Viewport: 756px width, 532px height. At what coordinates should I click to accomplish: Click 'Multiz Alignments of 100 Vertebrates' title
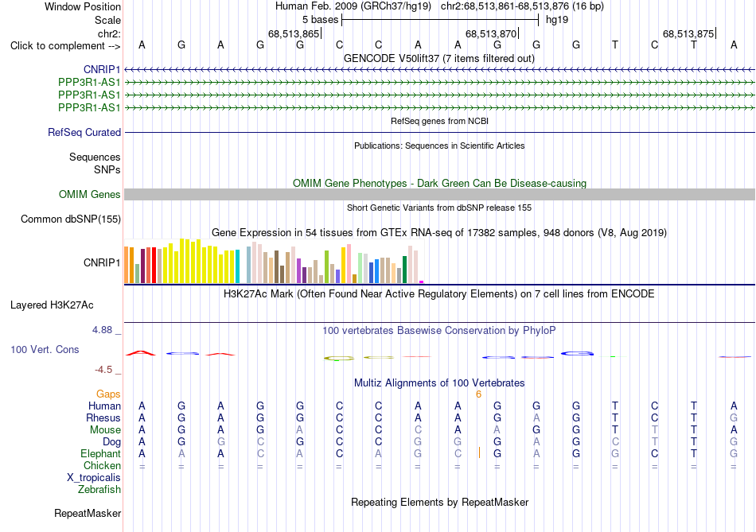439,383
